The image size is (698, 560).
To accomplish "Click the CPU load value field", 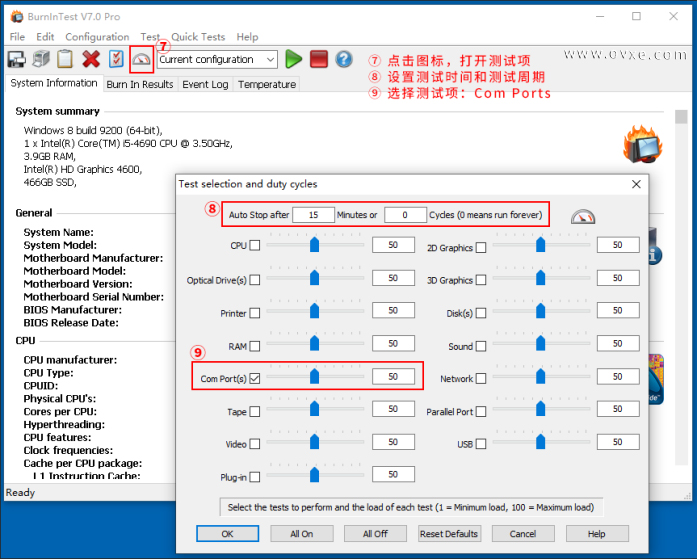I will click(x=393, y=245).
